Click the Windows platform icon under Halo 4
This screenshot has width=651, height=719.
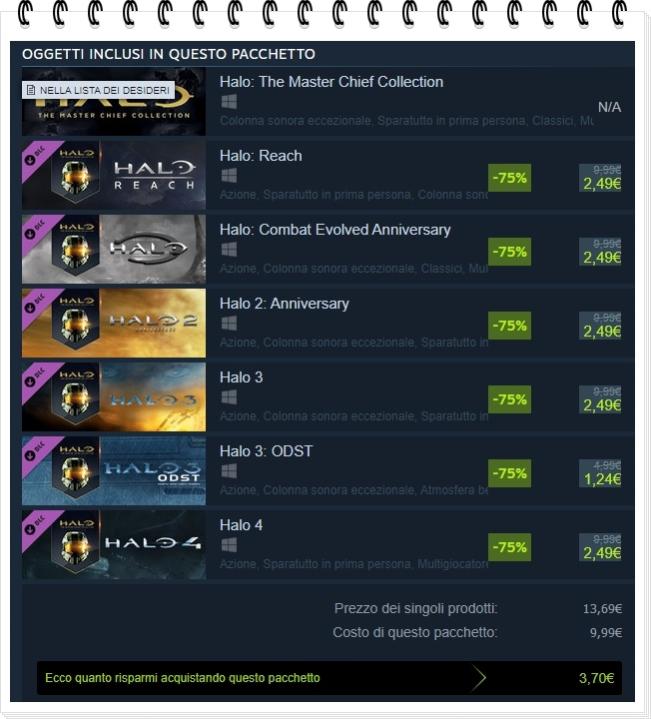tap(229, 545)
